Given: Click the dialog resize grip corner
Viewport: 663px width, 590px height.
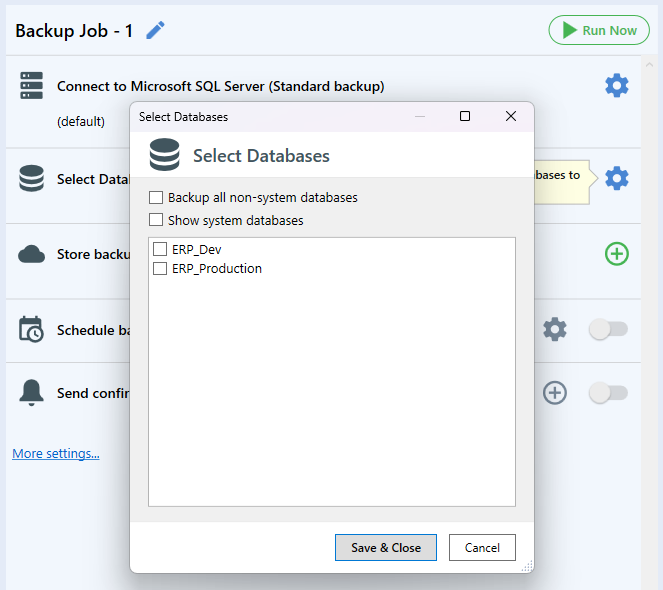Looking at the screenshot, I should [527, 566].
